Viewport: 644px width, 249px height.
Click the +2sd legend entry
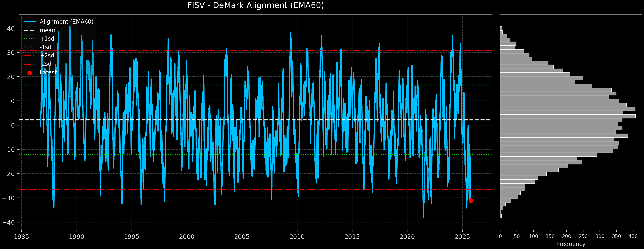click(47, 56)
